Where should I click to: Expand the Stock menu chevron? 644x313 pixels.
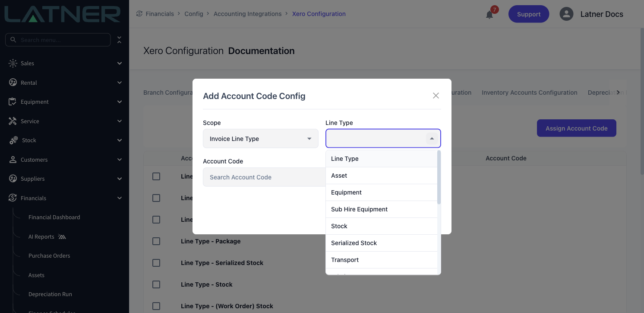click(x=120, y=140)
